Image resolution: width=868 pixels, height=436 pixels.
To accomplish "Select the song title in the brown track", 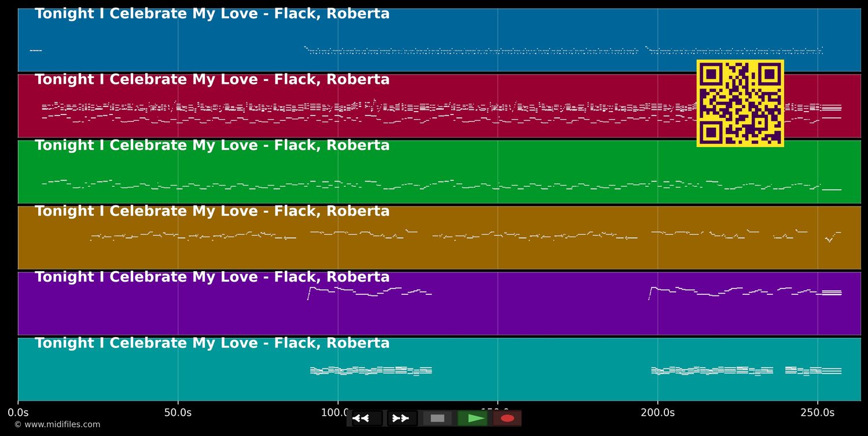I will [212, 211].
